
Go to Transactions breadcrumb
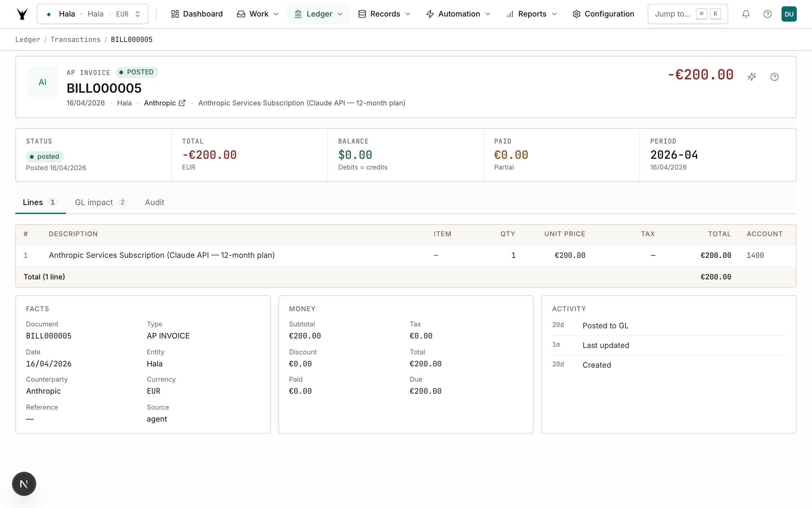coord(75,39)
